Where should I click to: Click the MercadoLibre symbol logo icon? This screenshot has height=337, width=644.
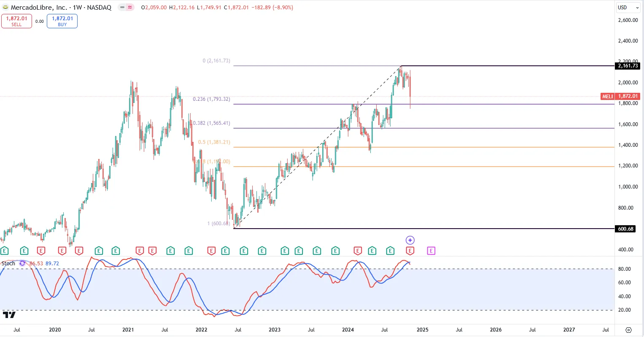click(x=5, y=8)
